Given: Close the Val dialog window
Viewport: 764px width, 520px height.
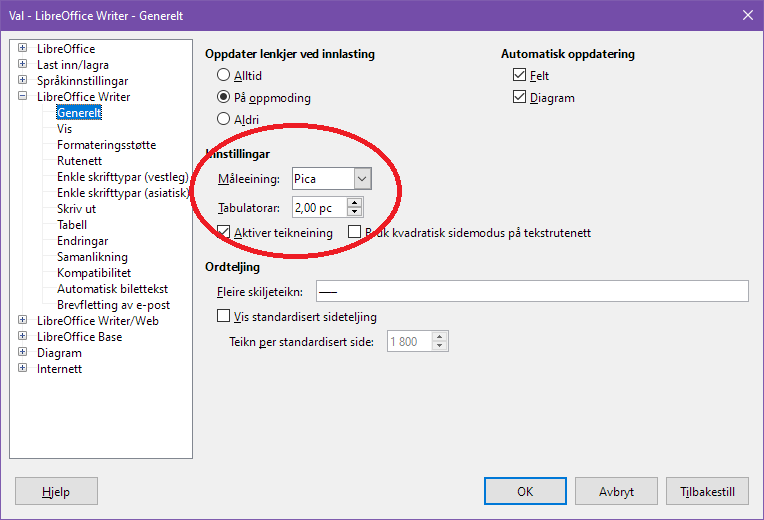Looking at the screenshot, I should tap(747, 15).
